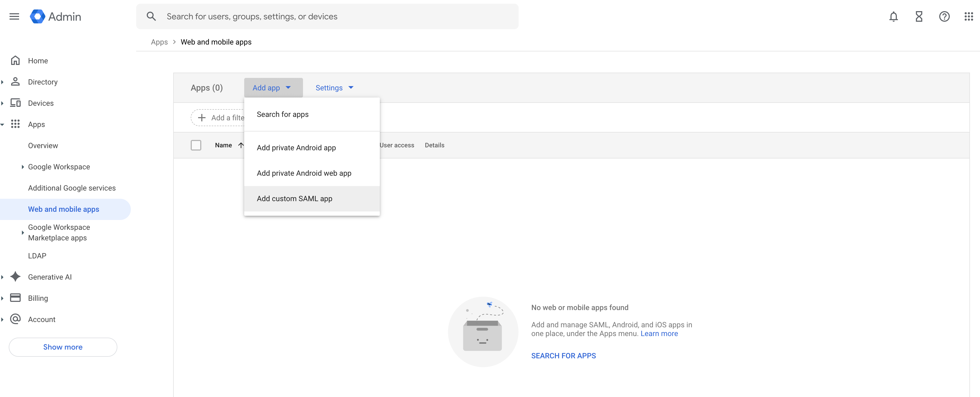Viewport: 980px width, 397px height.
Task: Tick the select-all checkbox beside Name
Action: [x=196, y=145]
